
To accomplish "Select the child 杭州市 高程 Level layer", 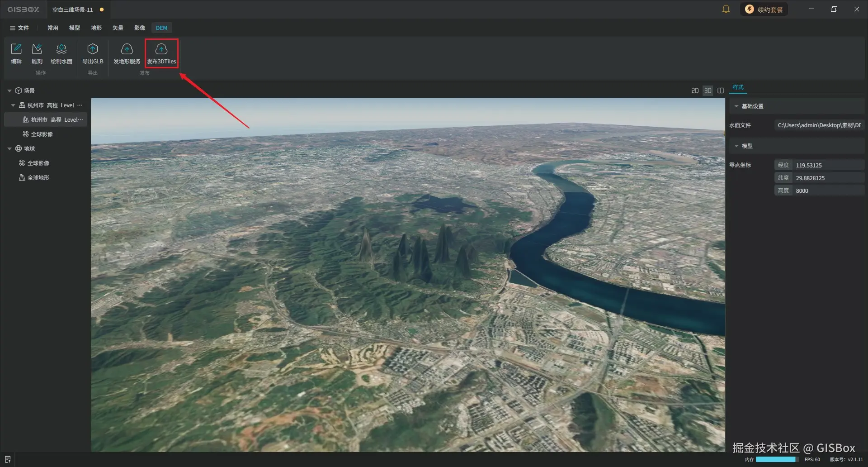I will tap(46, 120).
